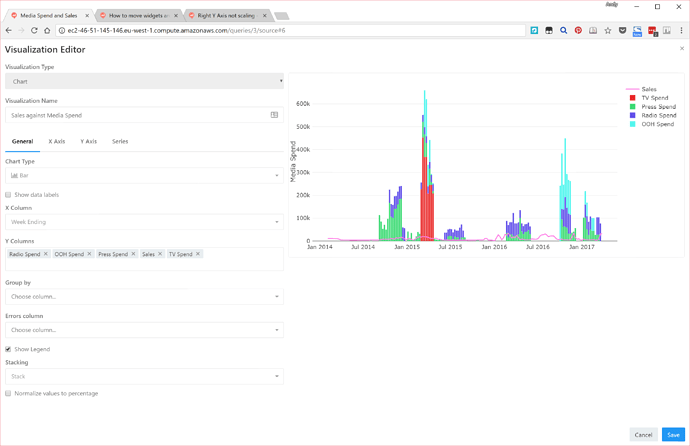
Task: Uncheck the Show Legend checkbox
Action: [x=8, y=349]
